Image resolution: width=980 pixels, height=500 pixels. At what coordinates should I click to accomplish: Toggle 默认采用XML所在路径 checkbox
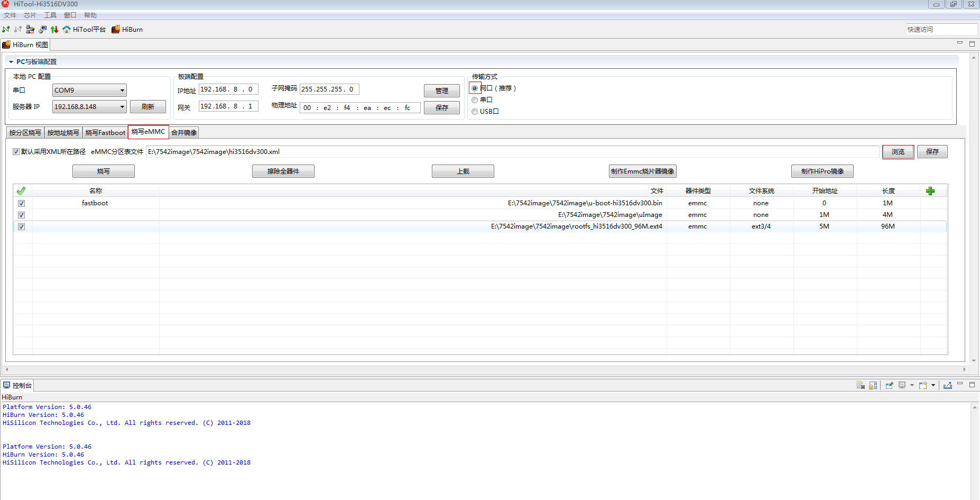pos(16,152)
